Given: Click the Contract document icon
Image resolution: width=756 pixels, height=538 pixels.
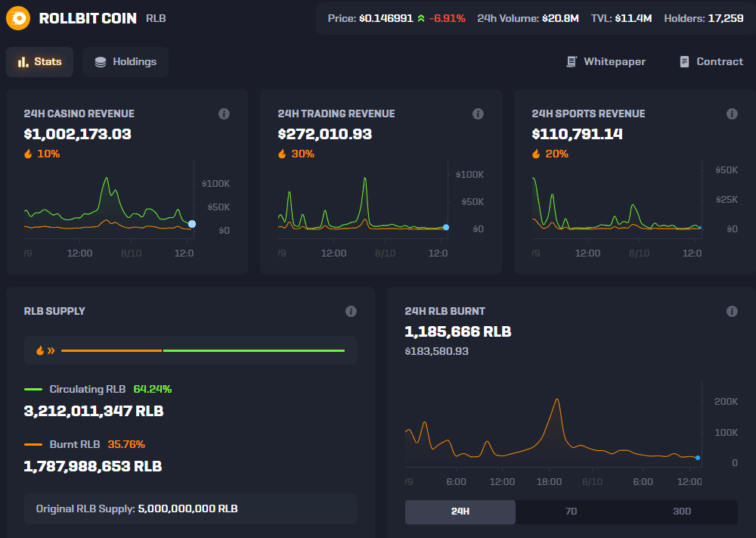Looking at the screenshot, I should (x=686, y=61).
